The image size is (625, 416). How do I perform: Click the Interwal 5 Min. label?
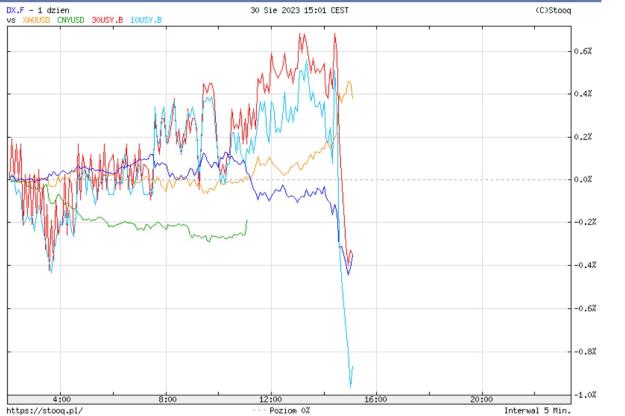point(537,410)
